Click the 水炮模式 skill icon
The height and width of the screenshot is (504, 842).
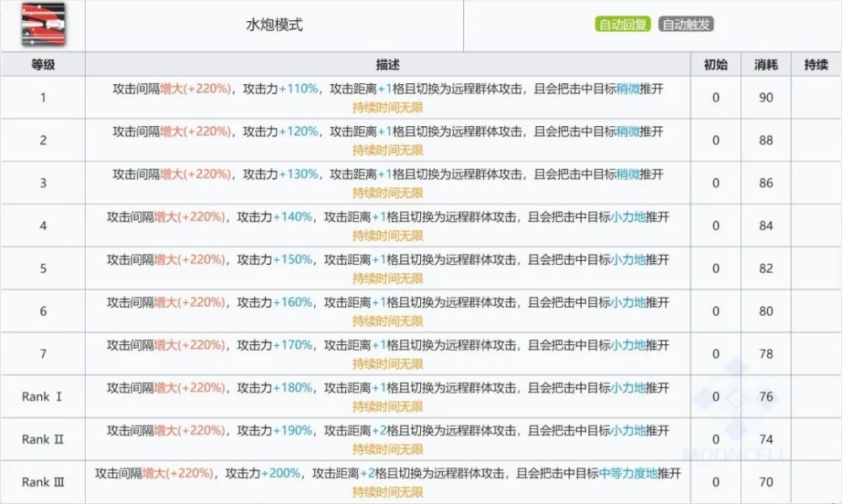(x=43, y=24)
